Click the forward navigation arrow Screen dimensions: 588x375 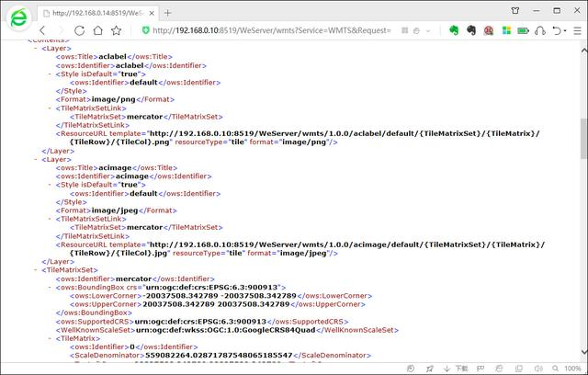coord(62,30)
